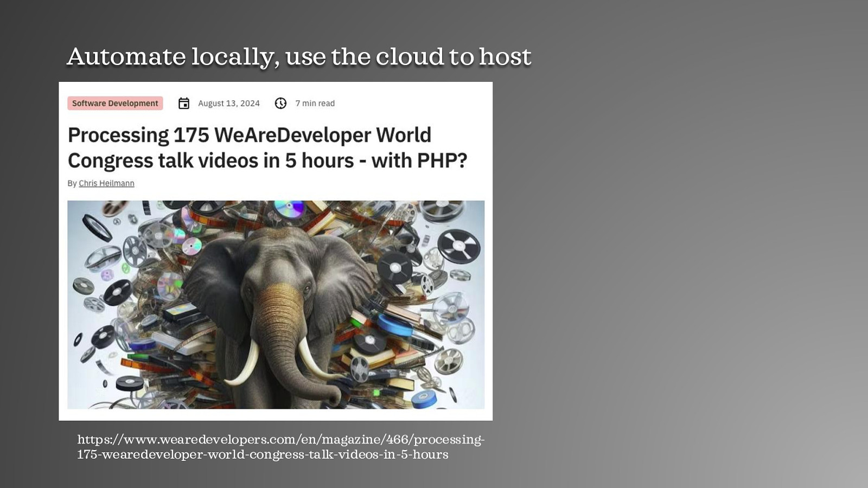Click the blue tape reel at image bottom-right

(424, 399)
